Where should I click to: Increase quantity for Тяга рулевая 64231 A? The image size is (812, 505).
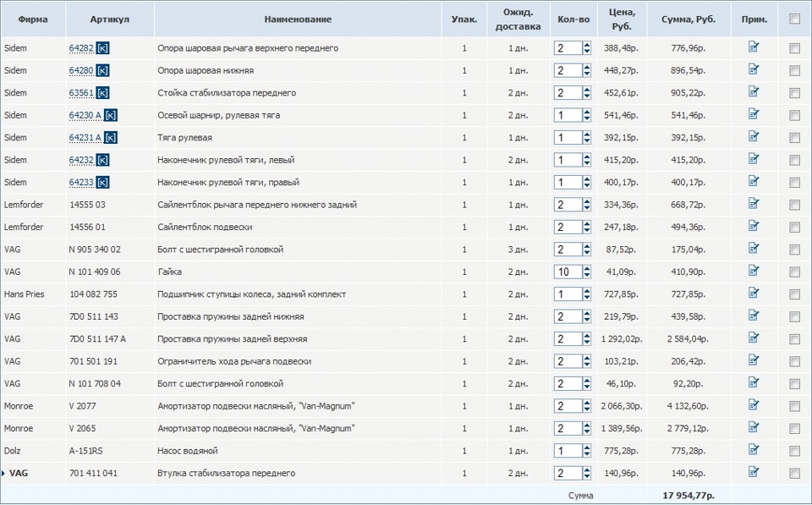[587, 134]
